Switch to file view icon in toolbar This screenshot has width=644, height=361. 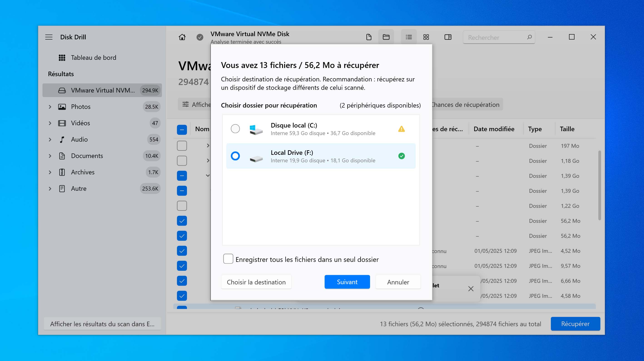[x=369, y=37]
